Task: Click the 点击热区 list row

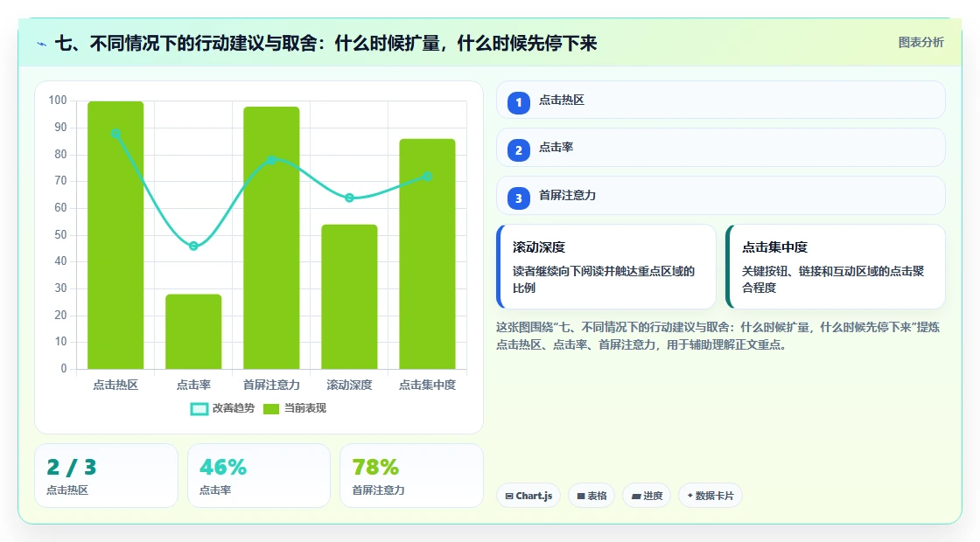Action: (x=721, y=100)
